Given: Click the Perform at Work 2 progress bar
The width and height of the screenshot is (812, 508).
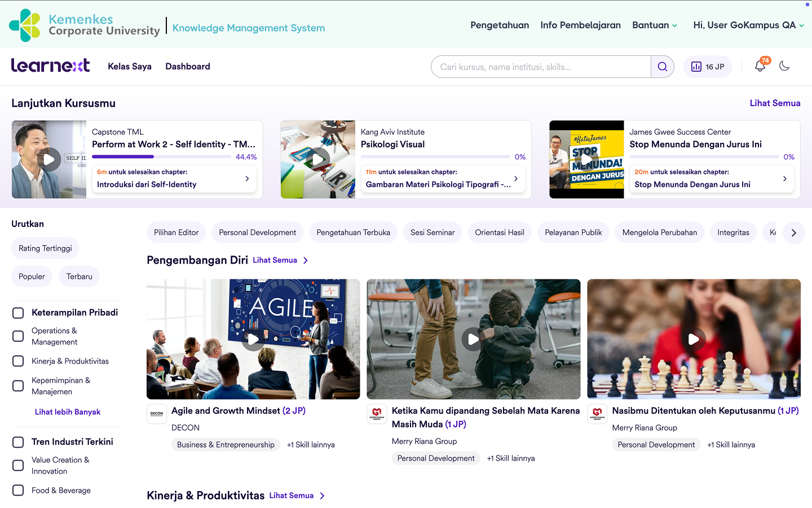Looking at the screenshot, I should click(x=161, y=157).
